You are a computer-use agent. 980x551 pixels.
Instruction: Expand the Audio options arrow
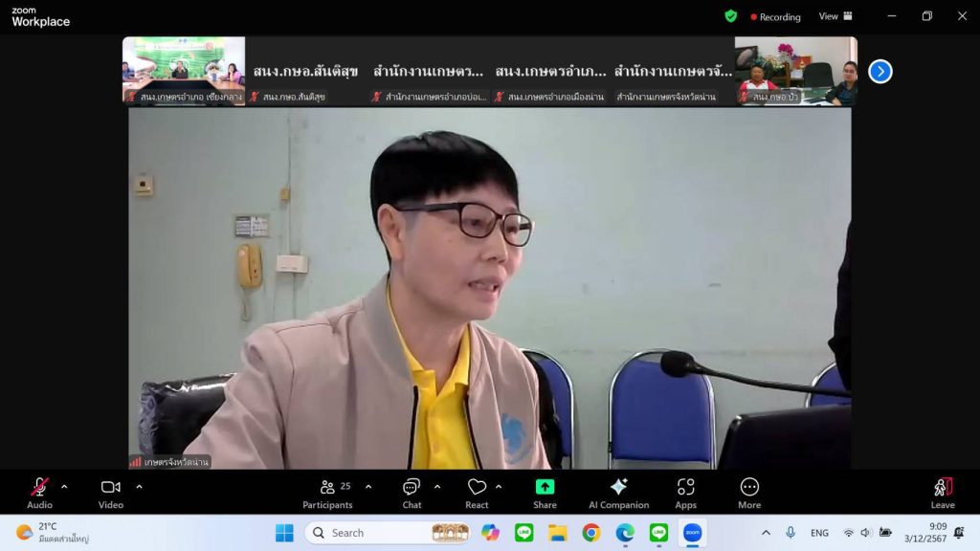[x=64, y=487]
